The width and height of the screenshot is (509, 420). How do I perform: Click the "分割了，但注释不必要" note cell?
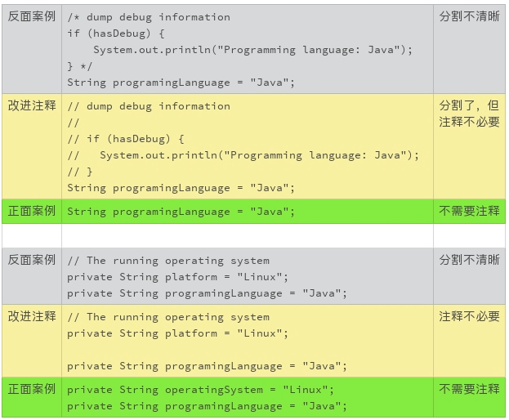click(469, 114)
